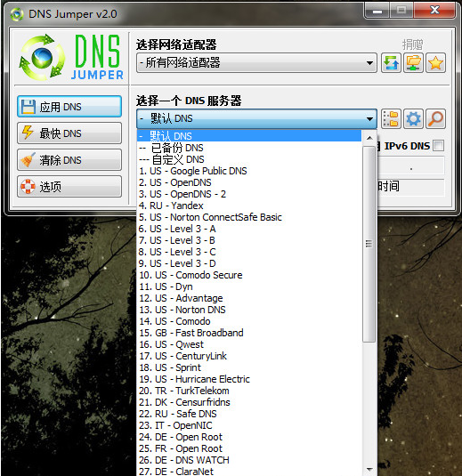Select 16. US - Qwest

click(249, 344)
